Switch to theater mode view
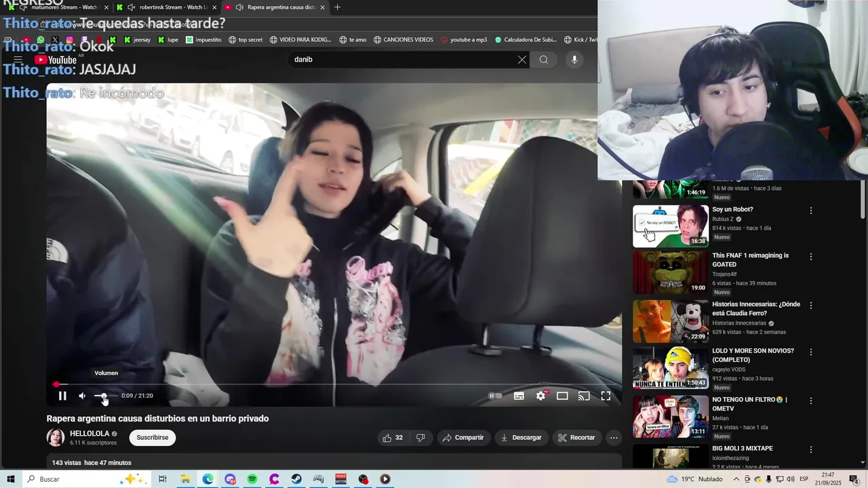 pos(562,396)
